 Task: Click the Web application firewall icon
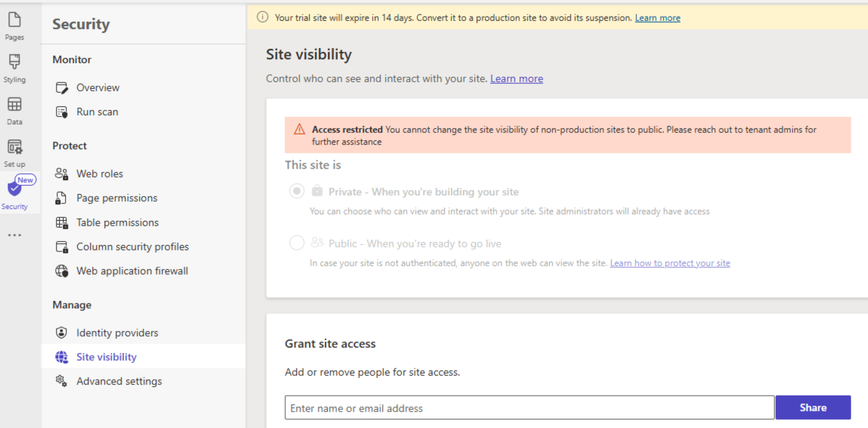[61, 271]
